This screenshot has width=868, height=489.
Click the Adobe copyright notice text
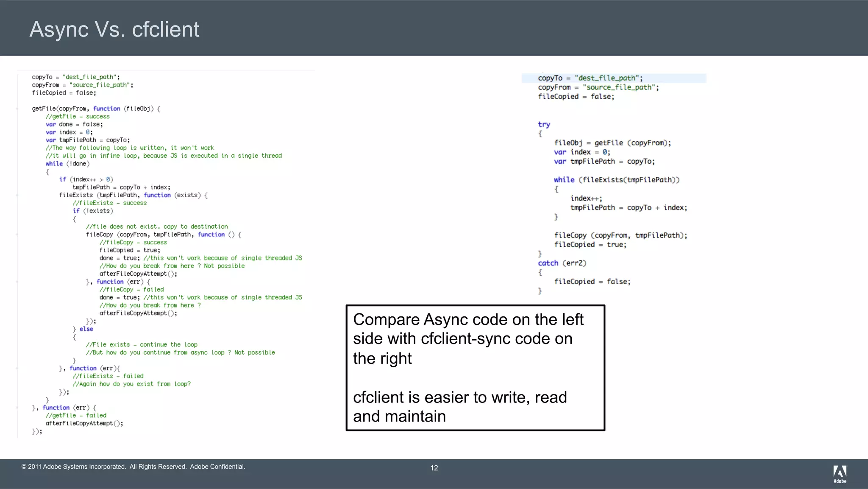(x=133, y=467)
